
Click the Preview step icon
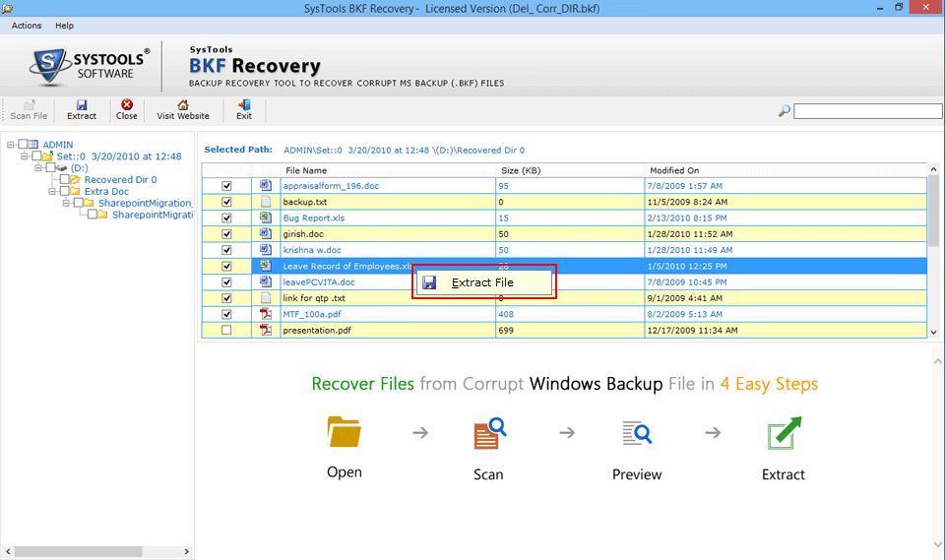click(637, 432)
